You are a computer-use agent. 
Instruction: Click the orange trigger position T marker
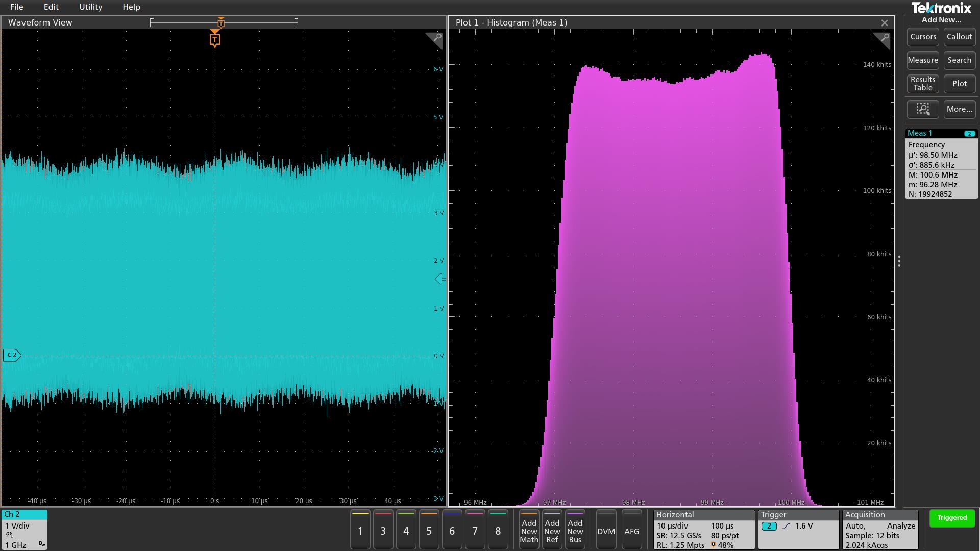tap(215, 40)
